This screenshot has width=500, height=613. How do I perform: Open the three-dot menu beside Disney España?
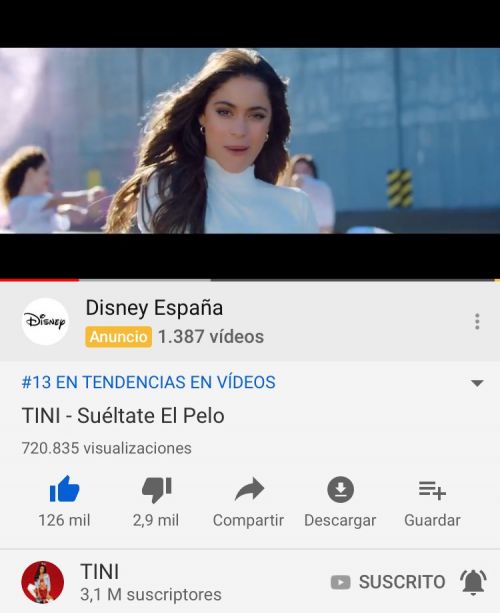coord(477,321)
